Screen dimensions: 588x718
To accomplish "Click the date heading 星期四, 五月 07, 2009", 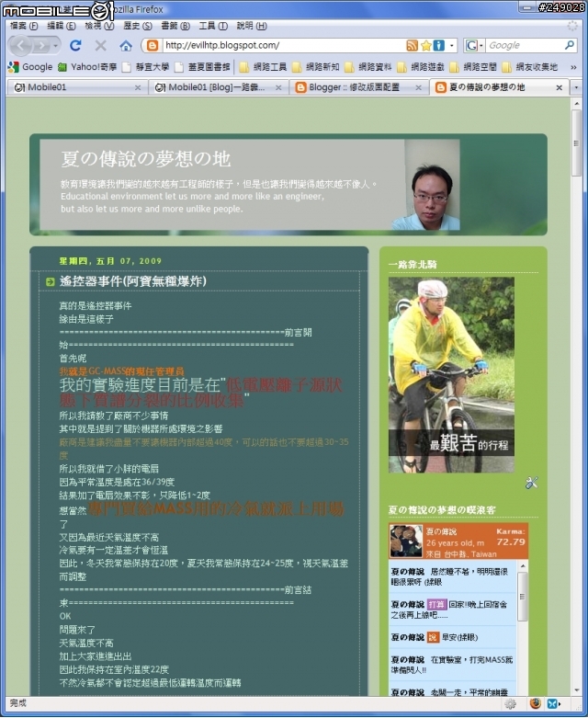I will coord(110,261).
